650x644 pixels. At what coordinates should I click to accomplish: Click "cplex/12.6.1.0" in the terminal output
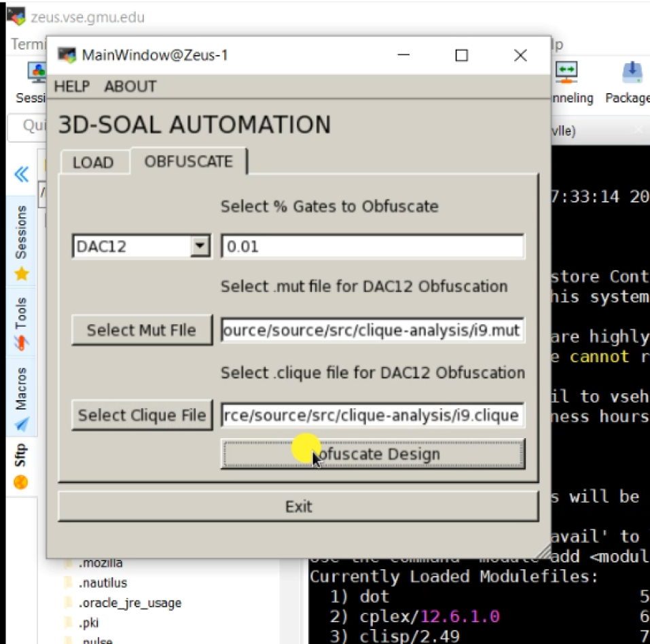pos(429,616)
